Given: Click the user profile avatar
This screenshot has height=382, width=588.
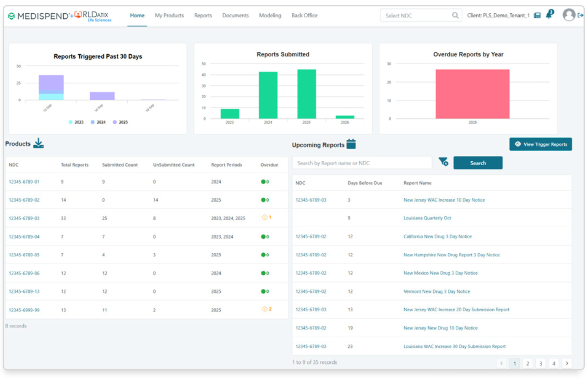Looking at the screenshot, I should click(569, 15).
